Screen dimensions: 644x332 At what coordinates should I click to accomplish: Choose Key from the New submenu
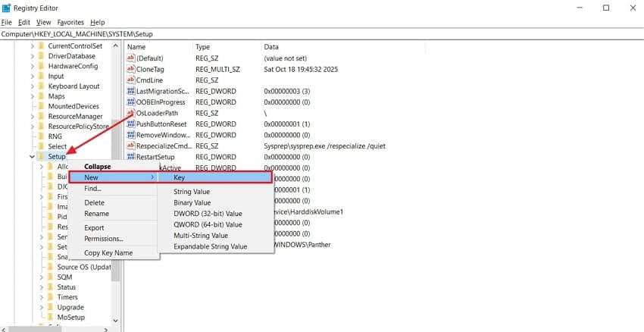pyautogui.click(x=216, y=177)
